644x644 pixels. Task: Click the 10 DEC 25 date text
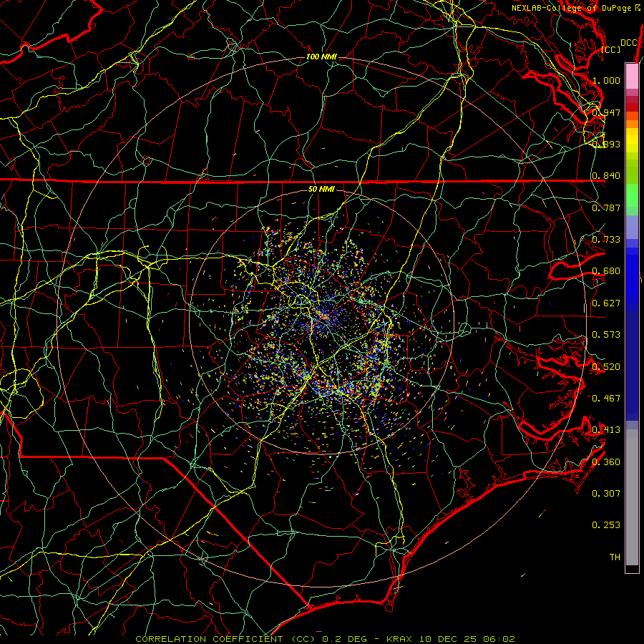point(449,639)
